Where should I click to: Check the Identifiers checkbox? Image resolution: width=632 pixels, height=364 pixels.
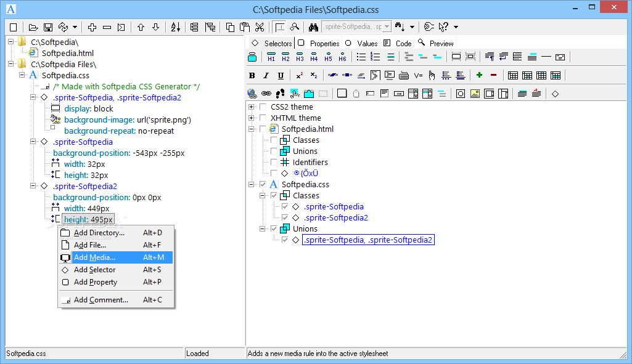(274, 162)
